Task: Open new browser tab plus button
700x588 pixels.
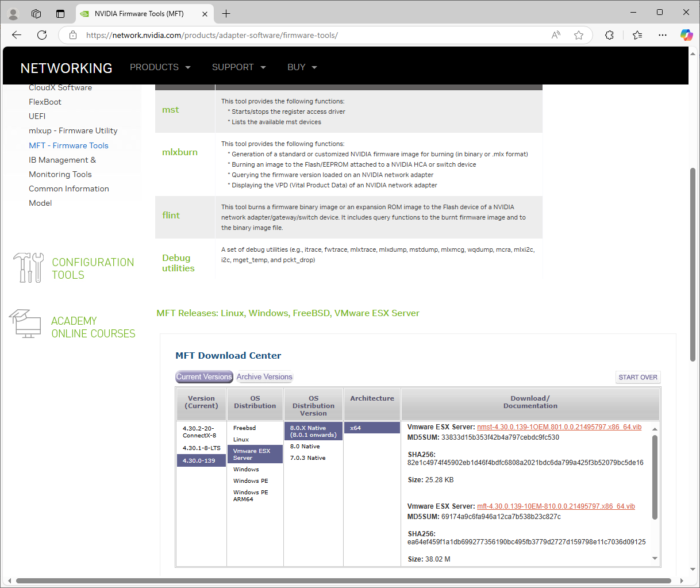Action: [226, 13]
